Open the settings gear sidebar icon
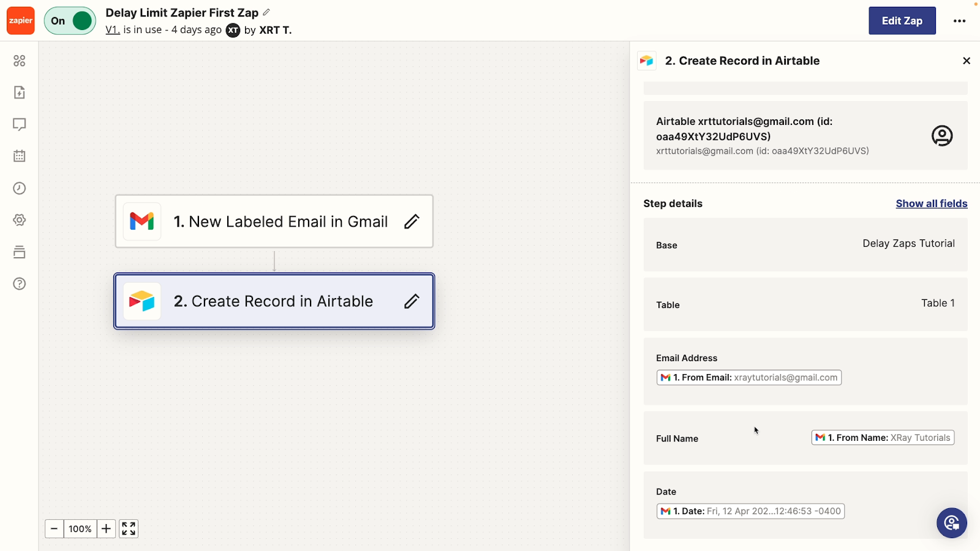This screenshot has width=980, height=551. pyautogui.click(x=20, y=220)
